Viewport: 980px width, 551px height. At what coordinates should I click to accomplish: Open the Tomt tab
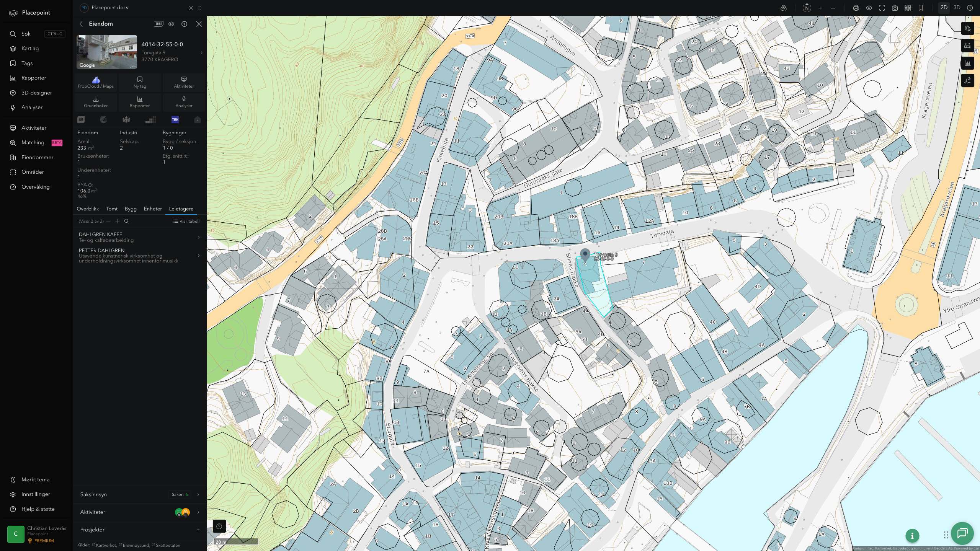(112, 209)
